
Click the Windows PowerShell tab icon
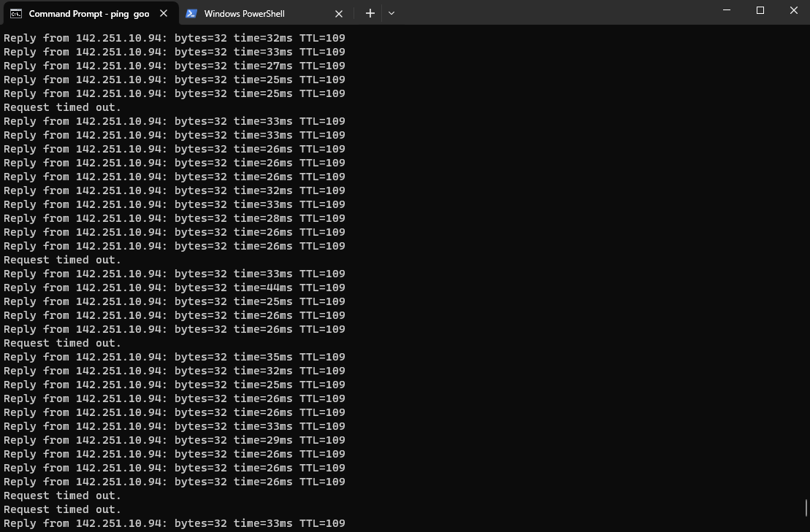tap(191, 13)
